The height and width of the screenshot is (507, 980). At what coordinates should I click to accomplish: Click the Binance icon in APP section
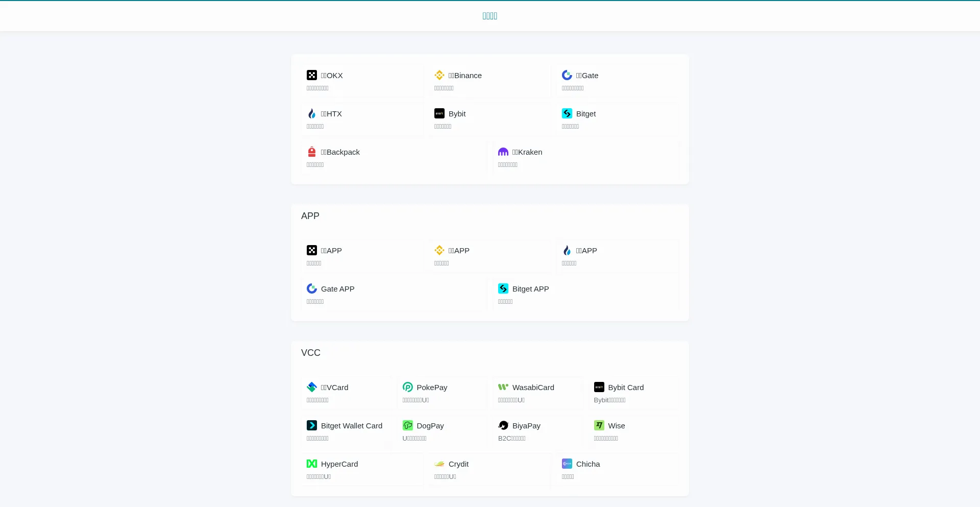439,250
